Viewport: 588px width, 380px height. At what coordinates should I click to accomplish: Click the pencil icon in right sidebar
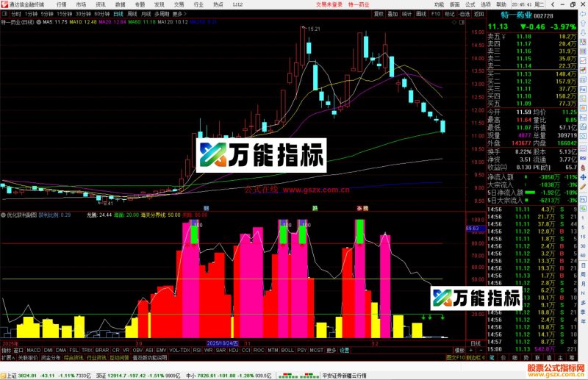[x=583, y=187]
